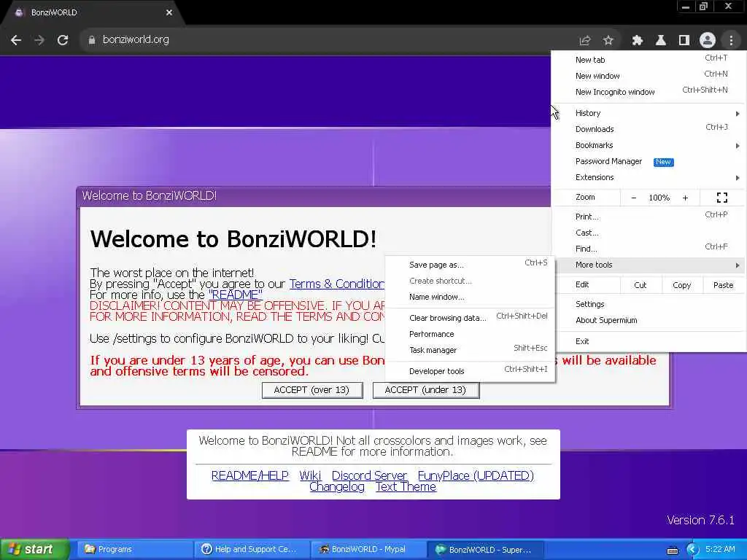This screenshot has height=560, width=747.
Task: Open the Extensions puzzle piece icon
Action: pos(637,41)
